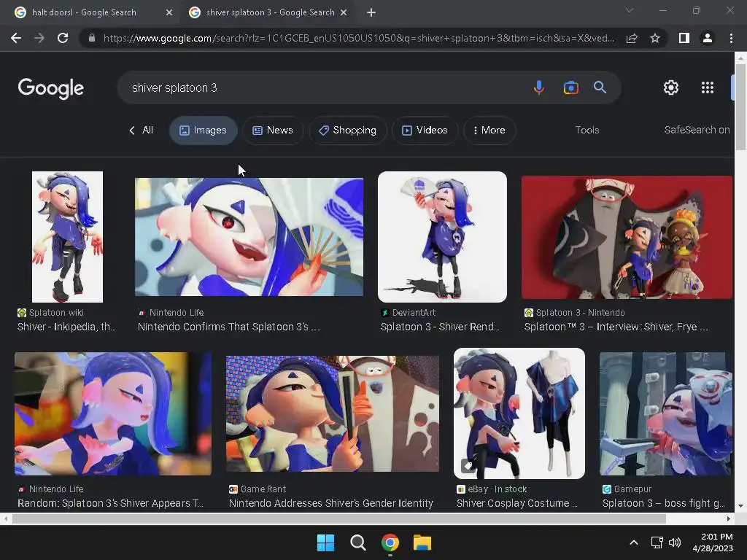Image resolution: width=747 pixels, height=560 pixels.
Task: Share this page icon in address bar
Action: pyautogui.click(x=632, y=38)
